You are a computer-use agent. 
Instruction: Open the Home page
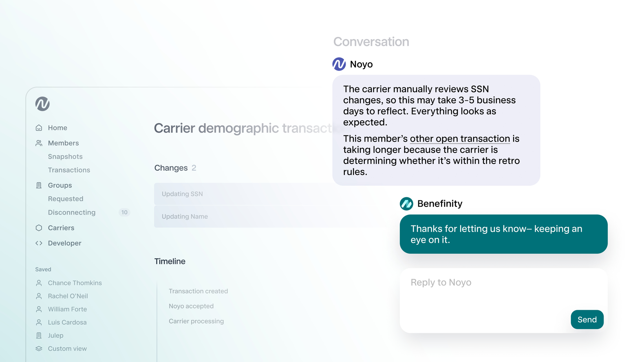tap(57, 128)
